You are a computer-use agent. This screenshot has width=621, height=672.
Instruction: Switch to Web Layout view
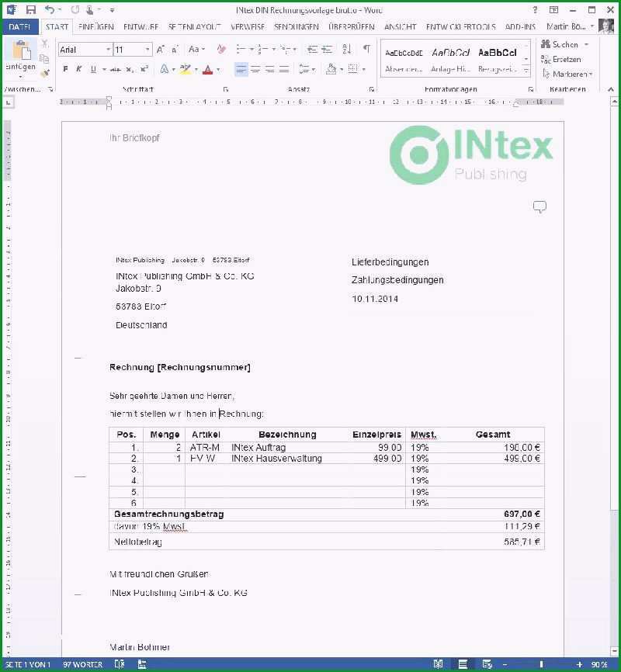pos(487,664)
